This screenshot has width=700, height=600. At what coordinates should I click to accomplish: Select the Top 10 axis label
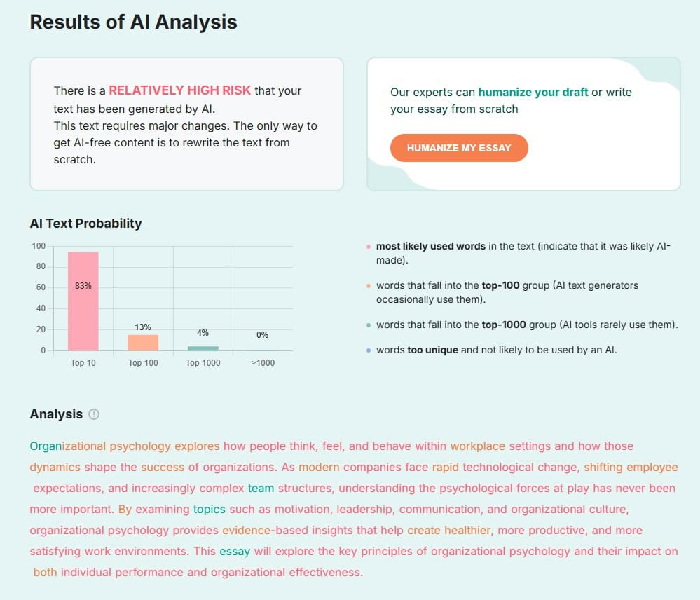point(83,363)
